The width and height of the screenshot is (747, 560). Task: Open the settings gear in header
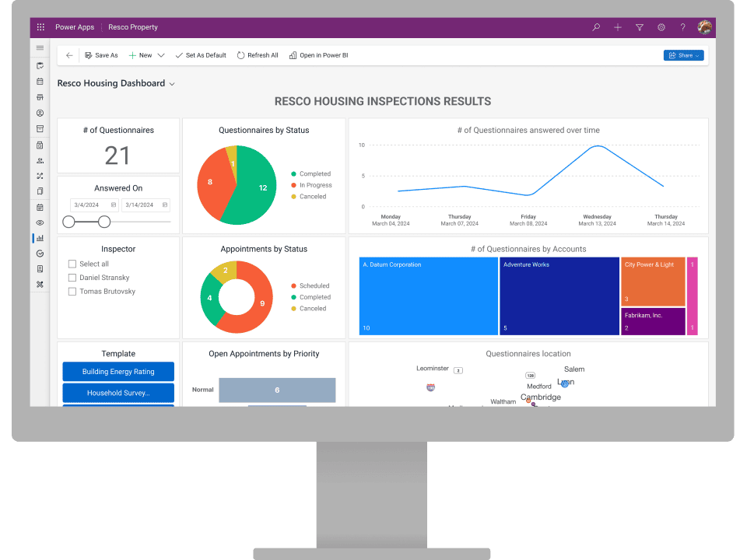click(661, 27)
